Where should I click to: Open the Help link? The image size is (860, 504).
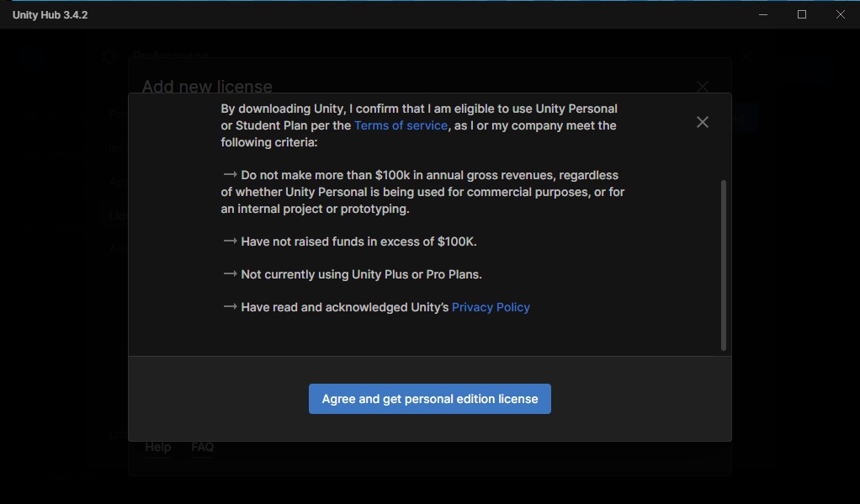tap(158, 447)
